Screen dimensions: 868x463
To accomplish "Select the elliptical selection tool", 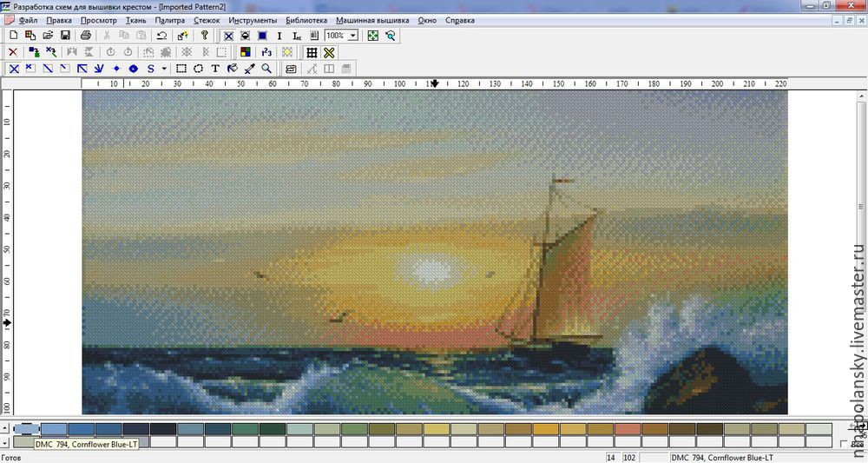I will point(198,69).
